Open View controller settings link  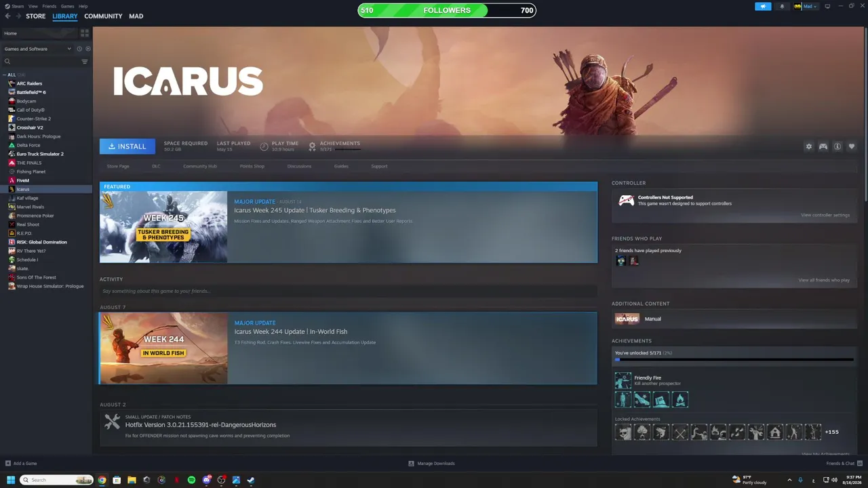coord(825,215)
